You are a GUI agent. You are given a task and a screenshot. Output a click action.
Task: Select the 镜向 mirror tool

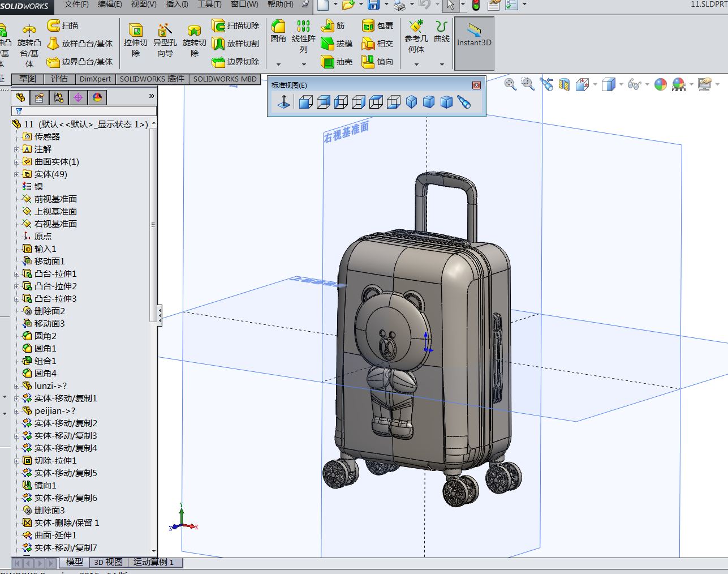(378, 62)
